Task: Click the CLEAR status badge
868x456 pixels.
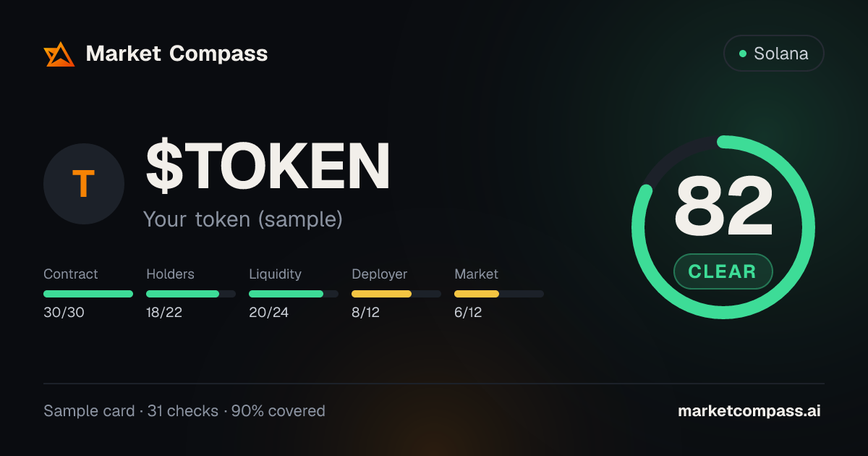Action: 723,271
